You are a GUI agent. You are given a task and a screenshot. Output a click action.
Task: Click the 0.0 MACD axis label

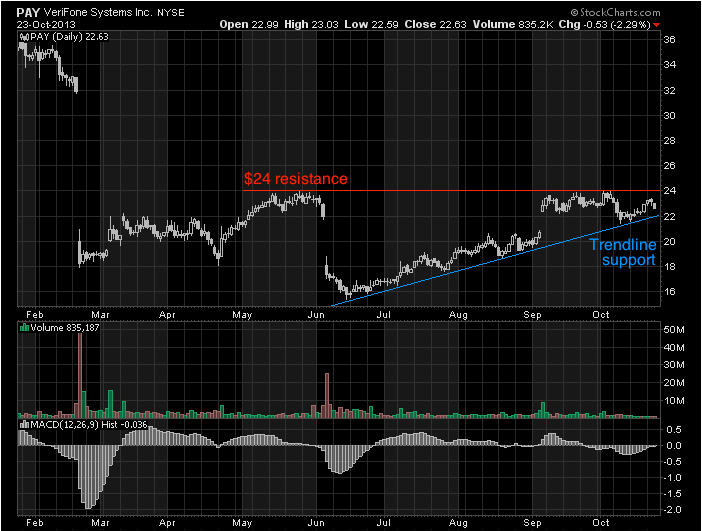click(x=674, y=446)
